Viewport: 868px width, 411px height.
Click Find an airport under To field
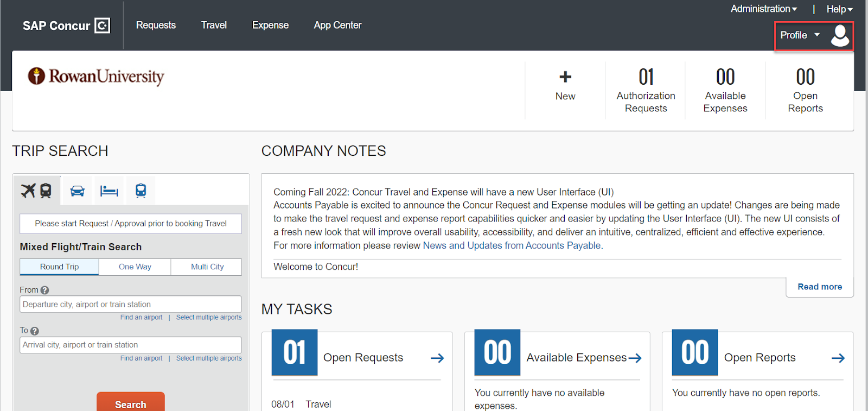[x=141, y=358]
